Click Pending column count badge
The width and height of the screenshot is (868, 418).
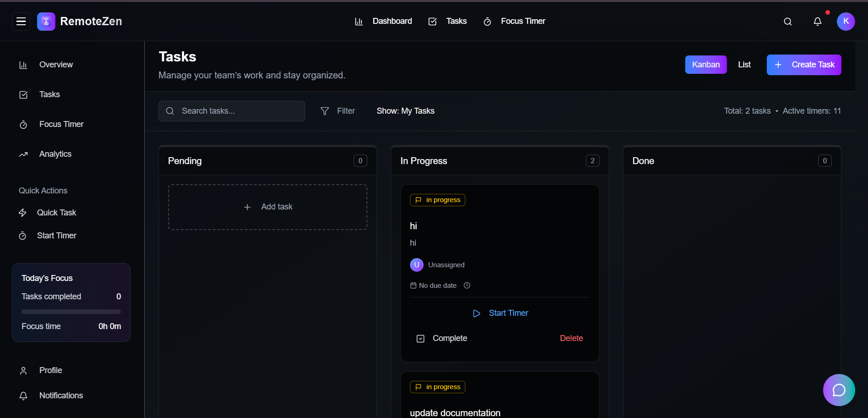360,161
